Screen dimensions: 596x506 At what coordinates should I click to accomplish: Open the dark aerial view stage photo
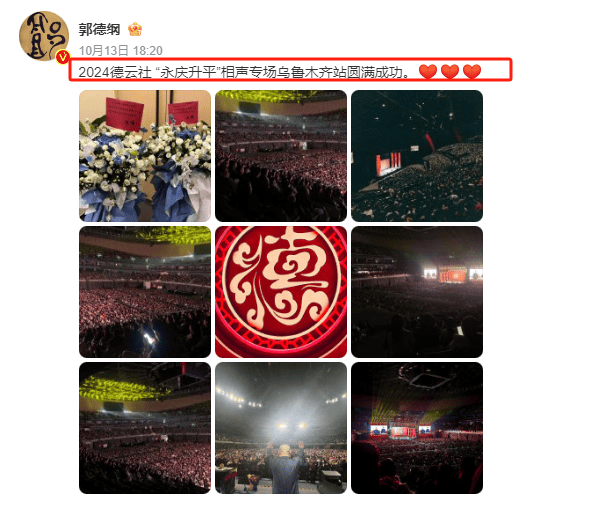tap(417, 156)
